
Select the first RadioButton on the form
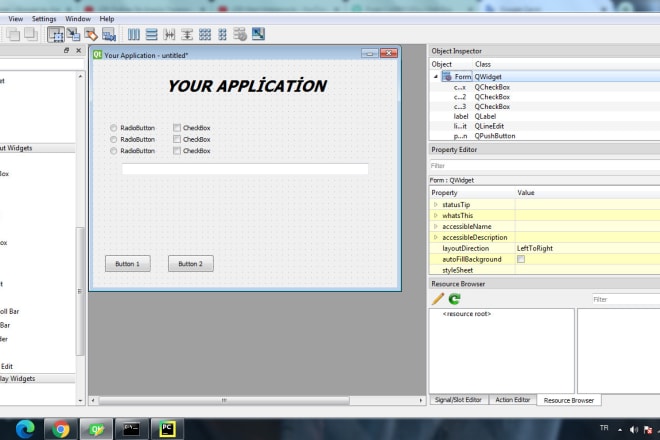(x=114, y=128)
